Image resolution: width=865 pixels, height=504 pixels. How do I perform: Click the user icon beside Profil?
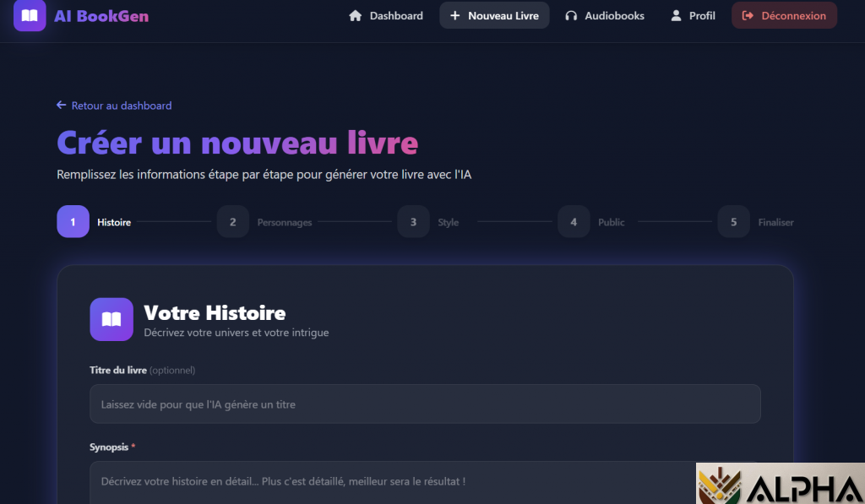676,16
